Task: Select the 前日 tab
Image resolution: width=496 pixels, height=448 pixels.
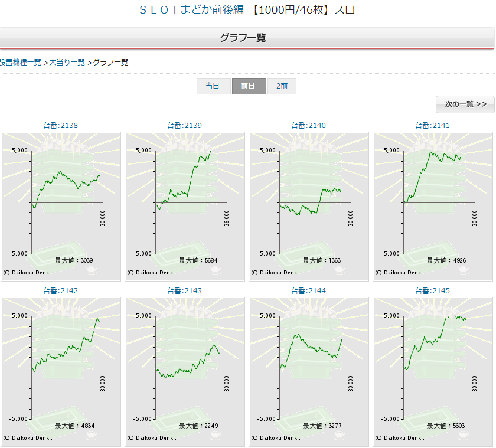Action: 249,86
